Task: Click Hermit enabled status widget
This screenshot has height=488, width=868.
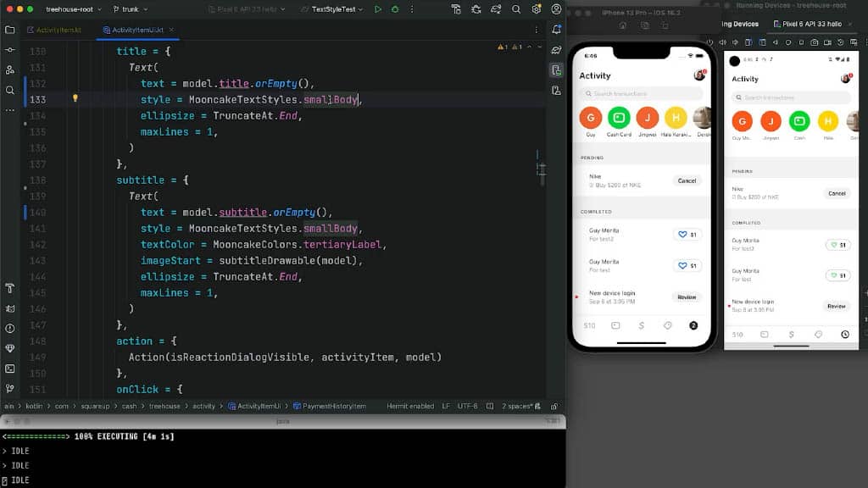Action: pos(410,406)
